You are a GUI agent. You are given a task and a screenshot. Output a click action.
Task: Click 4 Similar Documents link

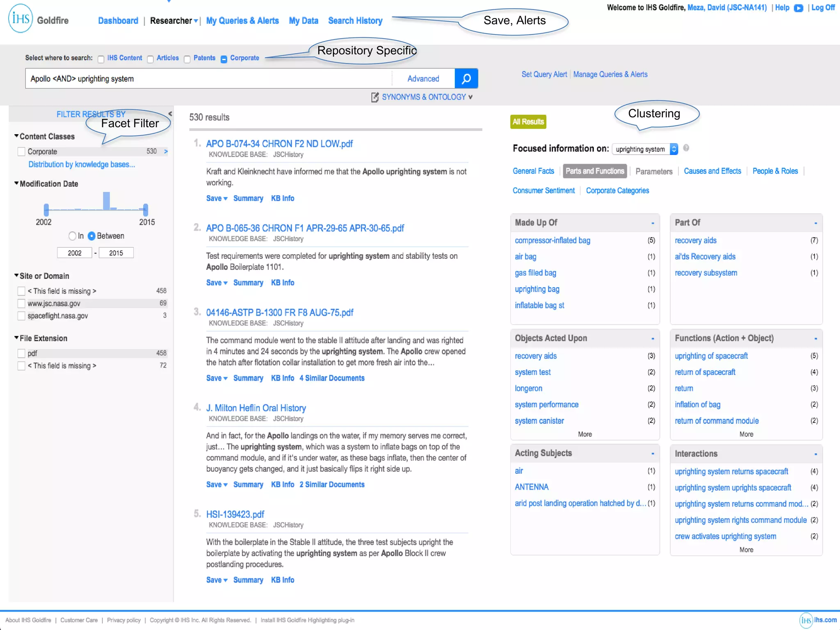pyautogui.click(x=332, y=378)
